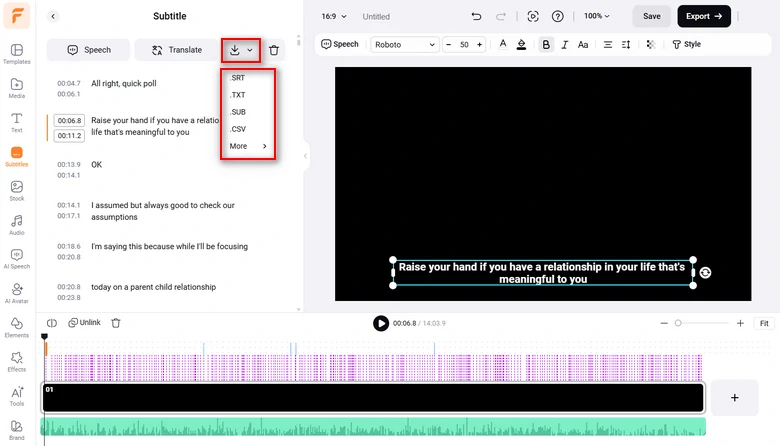The width and height of the screenshot is (780, 446).
Task: Open the AI Avatar tool
Action: pos(16,293)
